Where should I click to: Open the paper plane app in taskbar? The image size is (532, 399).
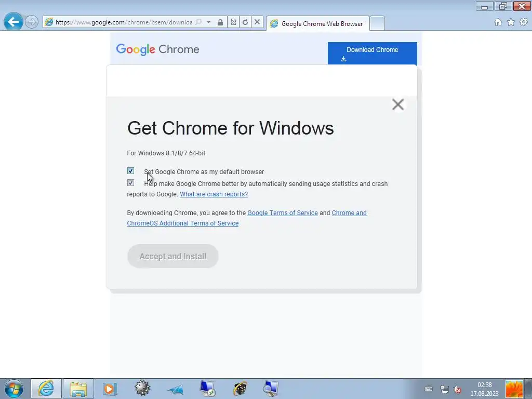pos(175,390)
